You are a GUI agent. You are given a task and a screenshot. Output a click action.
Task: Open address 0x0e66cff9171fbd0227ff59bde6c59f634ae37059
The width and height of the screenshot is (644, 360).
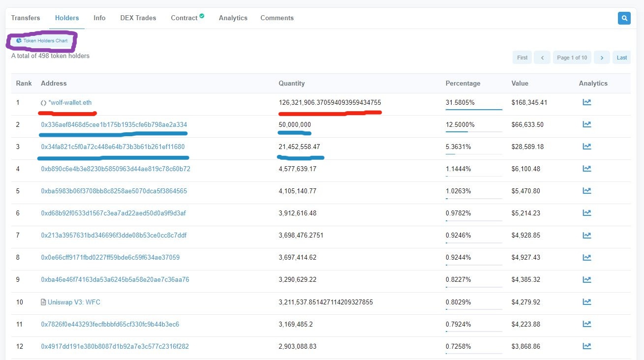[110, 257]
